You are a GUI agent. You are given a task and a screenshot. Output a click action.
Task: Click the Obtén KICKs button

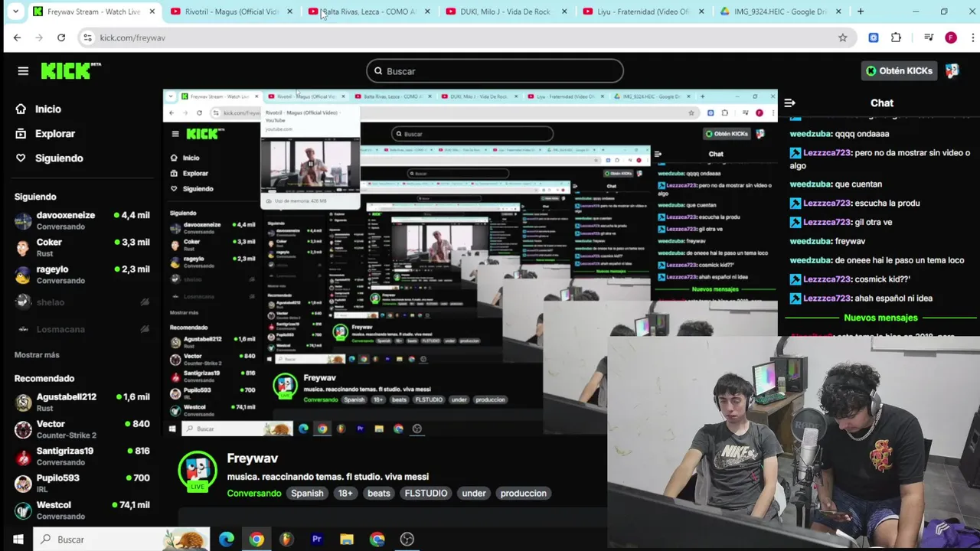tap(899, 70)
